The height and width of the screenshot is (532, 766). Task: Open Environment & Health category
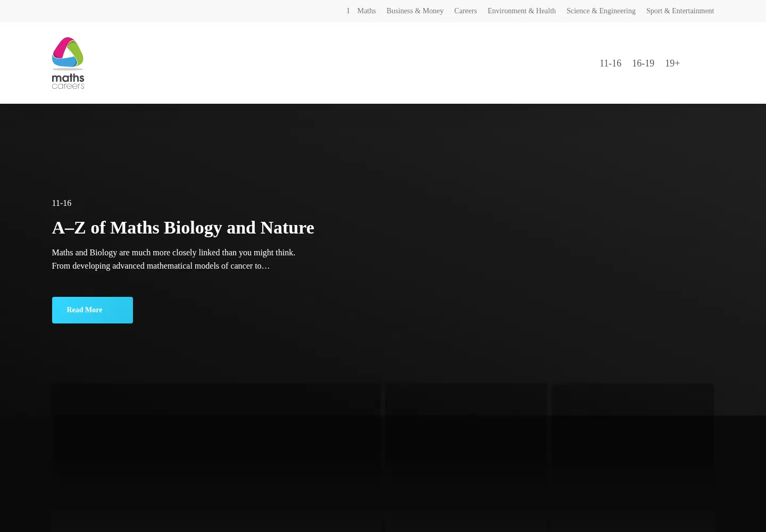click(522, 11)
